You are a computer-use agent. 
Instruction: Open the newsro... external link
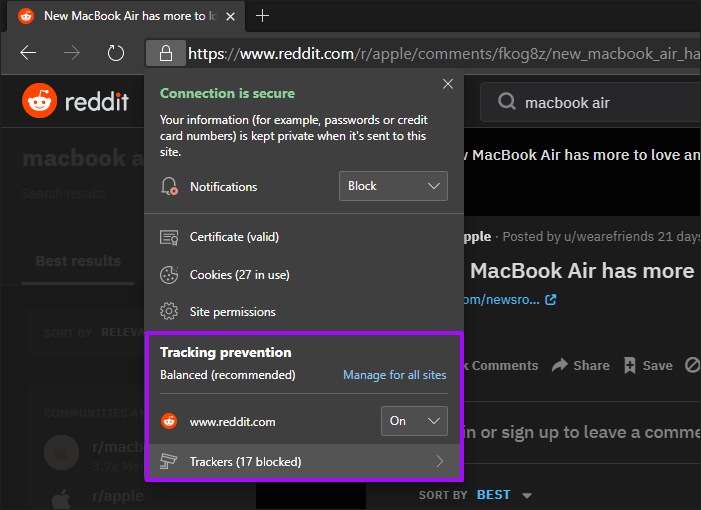[x=510, y=299]
